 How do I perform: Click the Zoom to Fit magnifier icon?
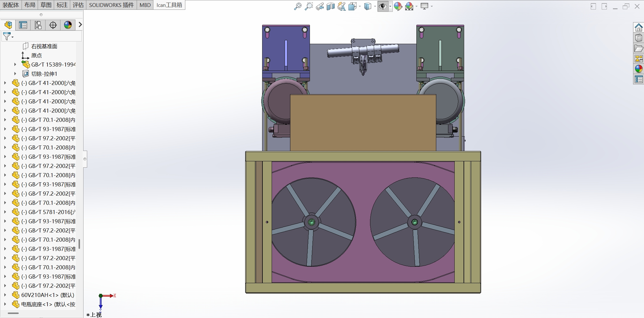tap(298, 6)
